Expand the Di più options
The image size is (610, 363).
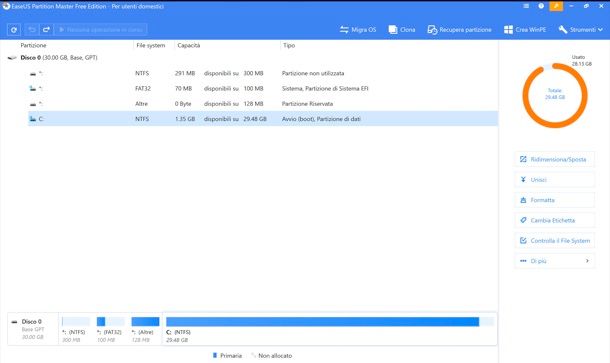[554, 261]
